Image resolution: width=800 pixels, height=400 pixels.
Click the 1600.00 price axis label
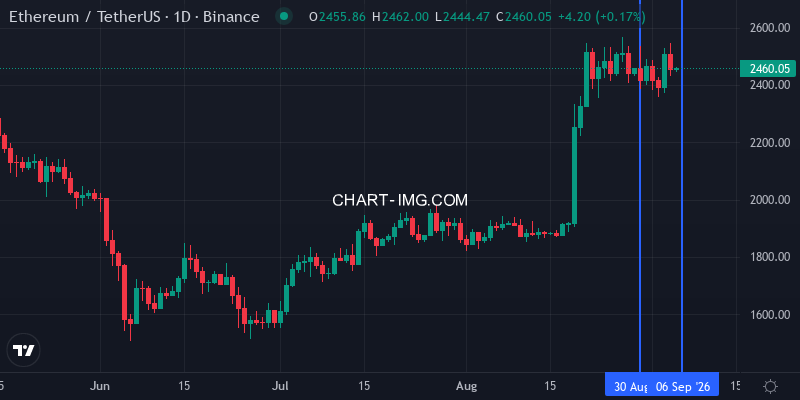[770, 315]
